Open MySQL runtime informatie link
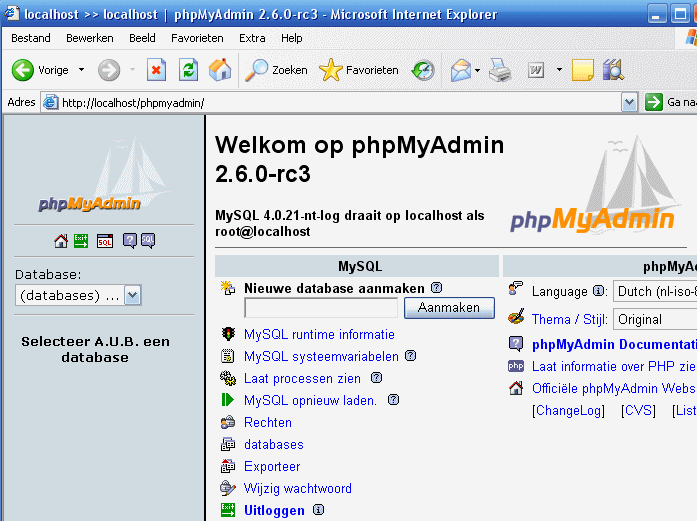697x521 pixels. tap(319, 334)
